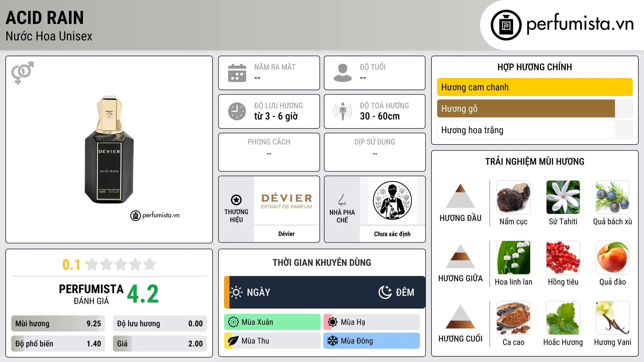Click the NĂM RA MẮT label
Screen dimensions: 644x362
[x=275, y=67]
